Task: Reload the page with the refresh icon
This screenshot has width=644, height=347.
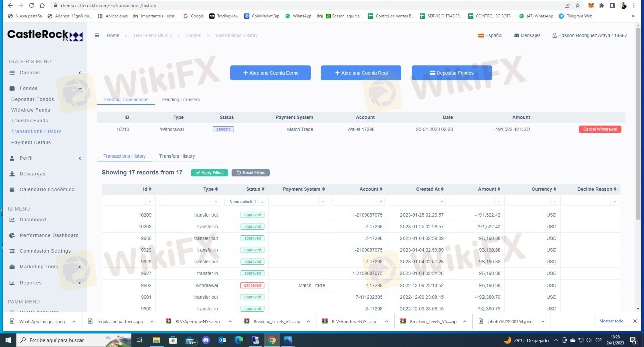Action: tap(31, 5)
